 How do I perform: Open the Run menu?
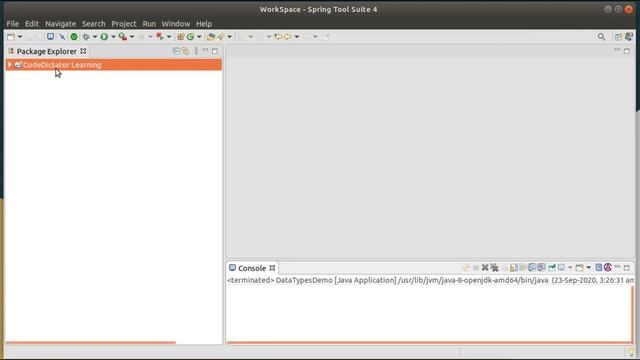click(149, 24)
